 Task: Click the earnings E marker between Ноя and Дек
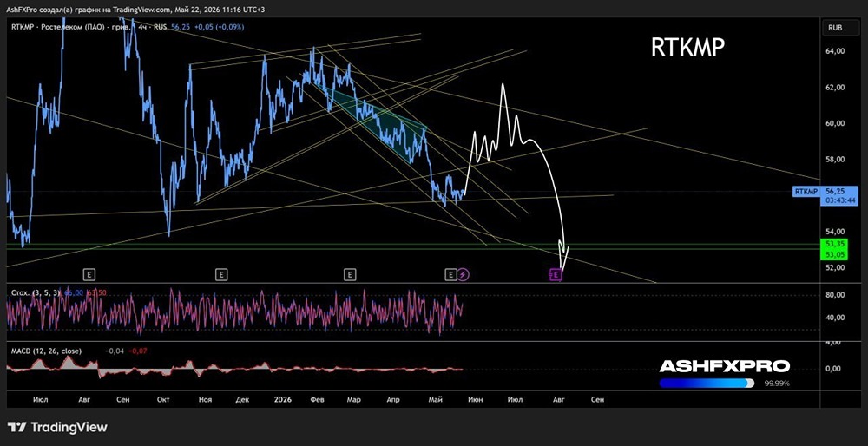[x=220, y=273]
